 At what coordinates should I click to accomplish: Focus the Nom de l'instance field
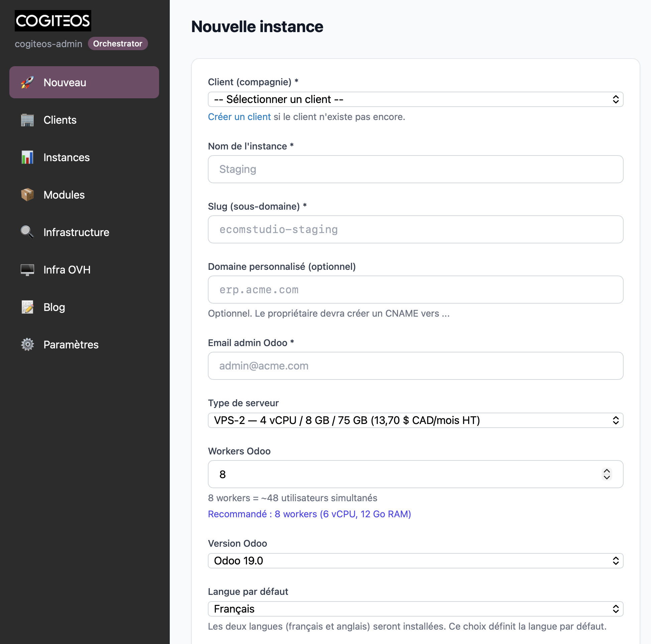[x=415, y=169]
